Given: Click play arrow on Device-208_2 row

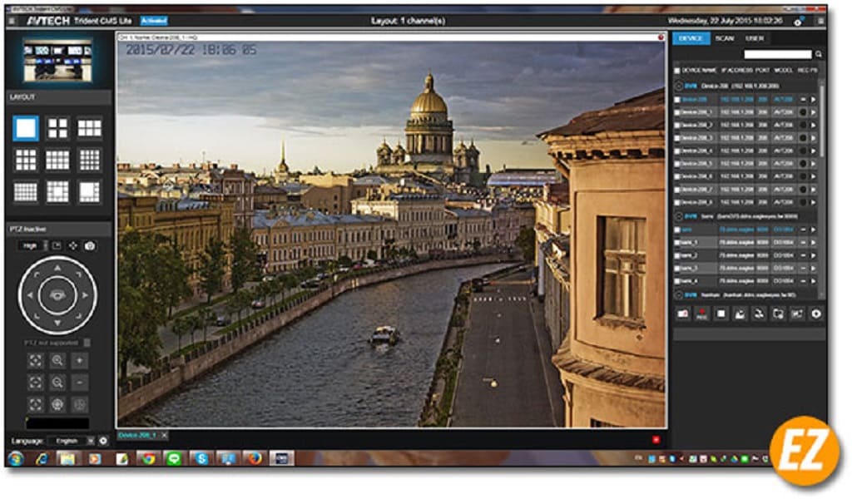Looking at the screenshot, I should click(814, 126).
